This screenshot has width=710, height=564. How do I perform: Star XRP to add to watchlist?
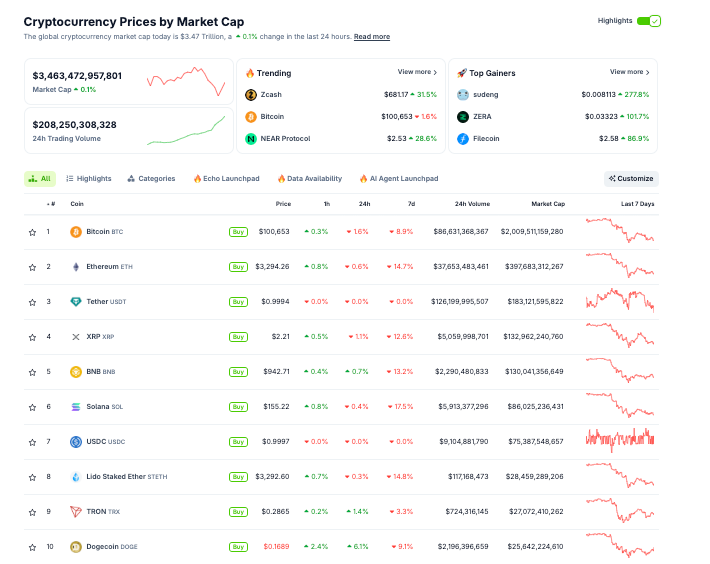32,337
